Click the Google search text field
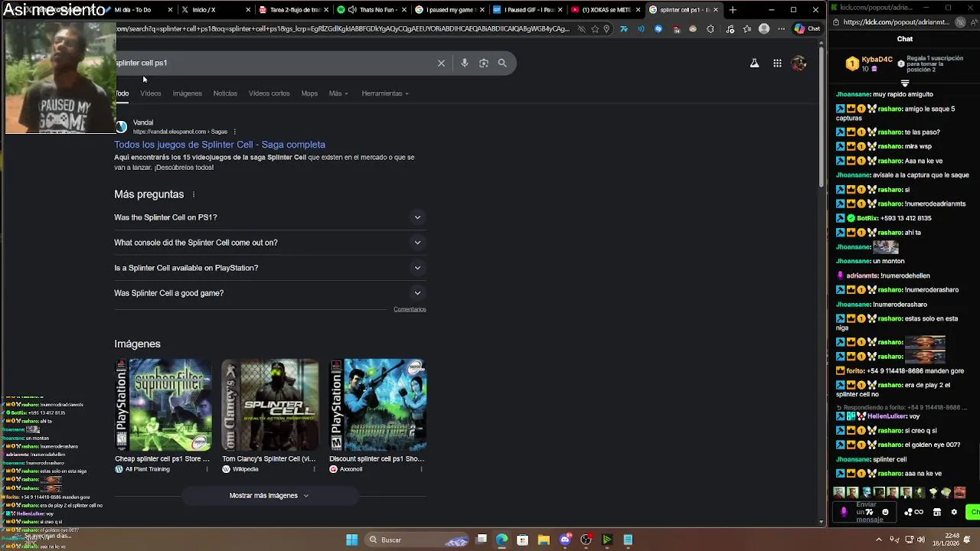 click(276, 63)
